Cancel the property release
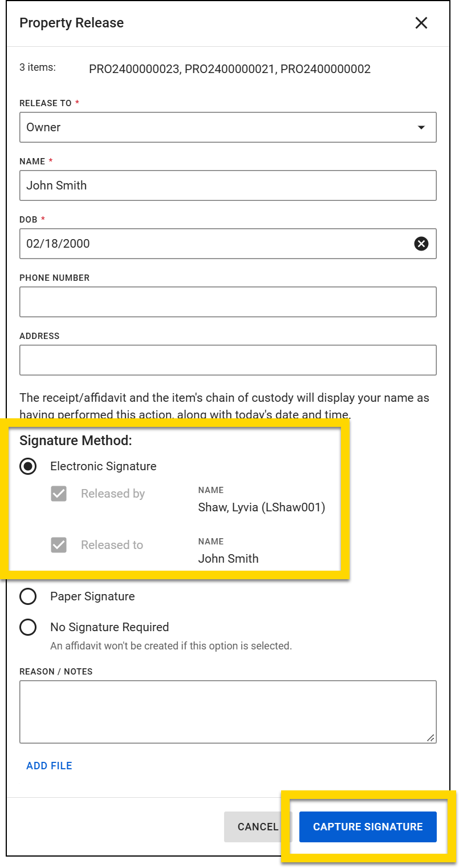Viewport: 459px width, 868px height. 258,826
